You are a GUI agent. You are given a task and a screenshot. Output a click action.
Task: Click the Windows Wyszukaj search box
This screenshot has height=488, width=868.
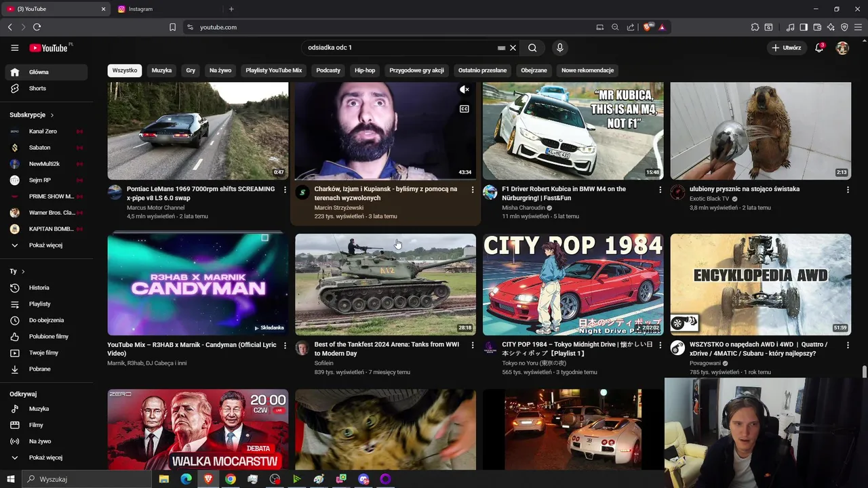(x=87, y=479)
